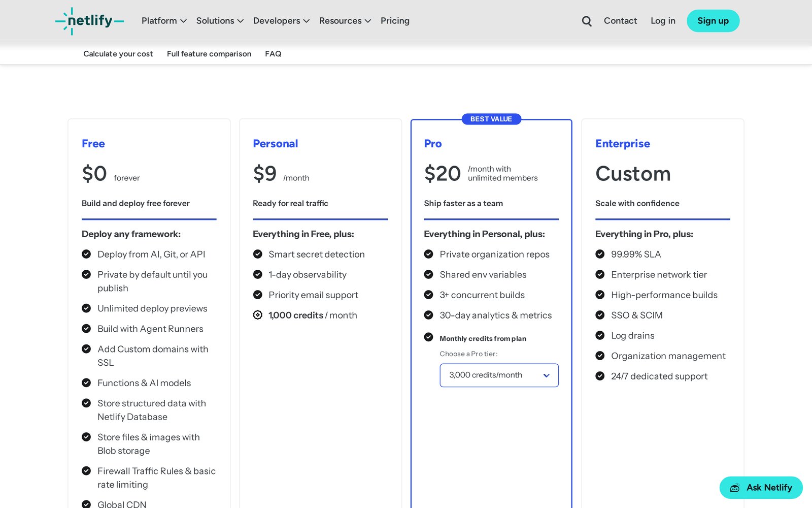812x508 pixels.
Task: Click 'Store structured data with Netlify Database'
Action: 152,410
